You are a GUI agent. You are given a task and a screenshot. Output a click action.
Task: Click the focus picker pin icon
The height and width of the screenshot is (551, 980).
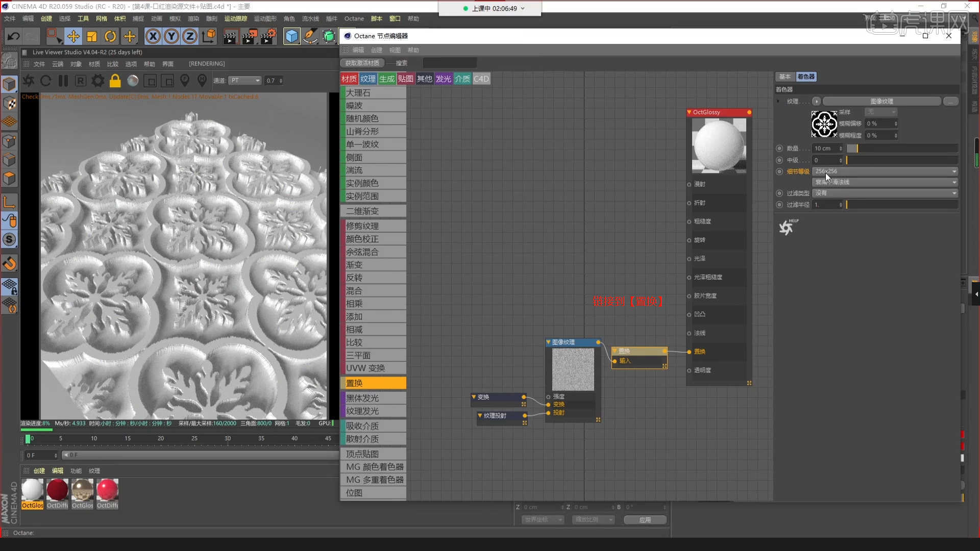tap(185, 81)
